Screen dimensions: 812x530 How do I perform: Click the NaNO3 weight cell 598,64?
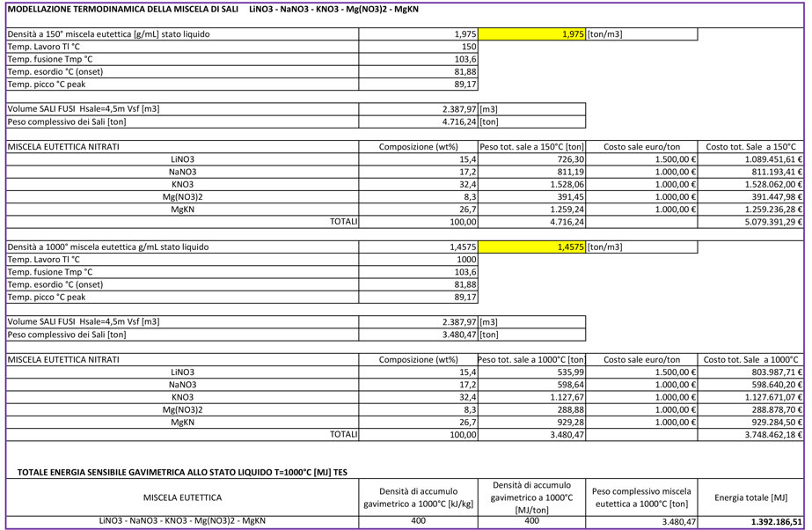coord(532,385)
